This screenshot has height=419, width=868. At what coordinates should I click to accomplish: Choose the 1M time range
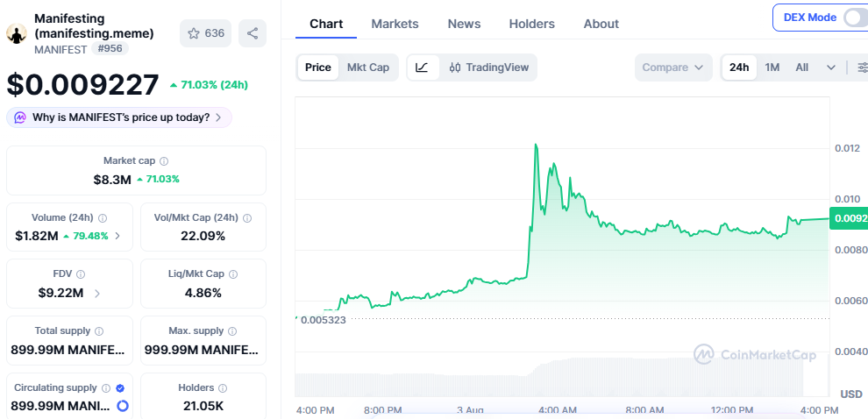click(772, 67)
